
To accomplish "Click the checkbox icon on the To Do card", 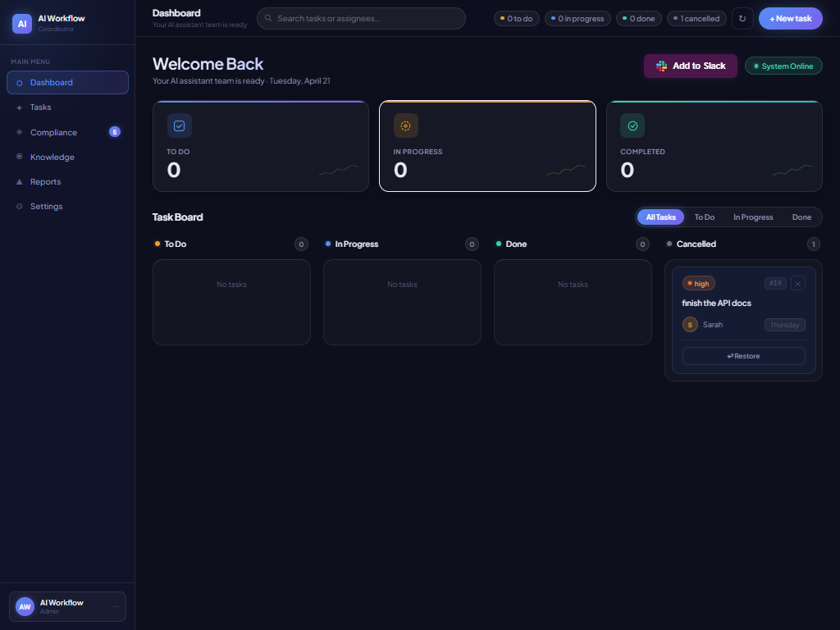I will [x=179, y=126].
